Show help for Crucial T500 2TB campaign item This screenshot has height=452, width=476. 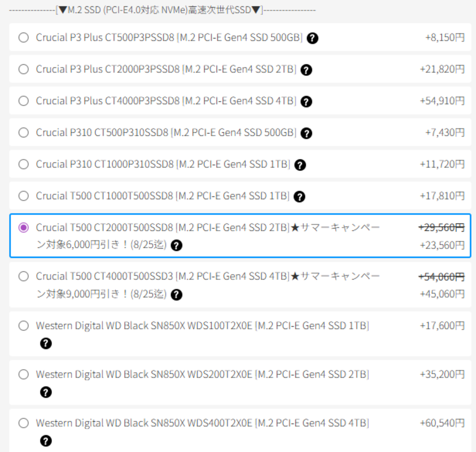(176, 245)
